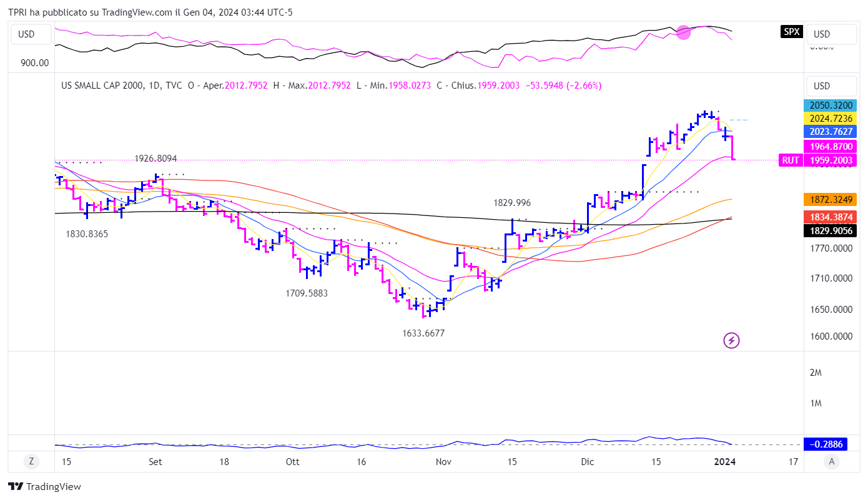Open the USD selector above the 2050.3200 tag
The width and height of the screenshot is (868, 500).
pyautogui.click(x=822, y=86)
